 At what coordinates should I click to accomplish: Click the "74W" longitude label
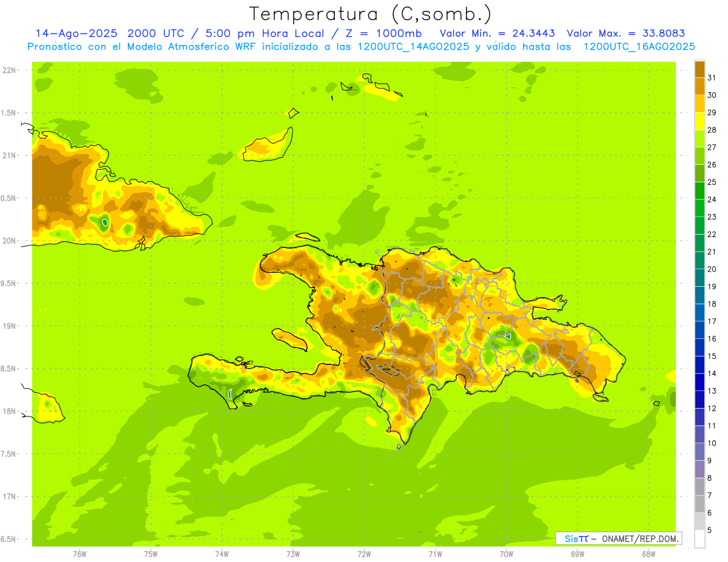[222, 554]
